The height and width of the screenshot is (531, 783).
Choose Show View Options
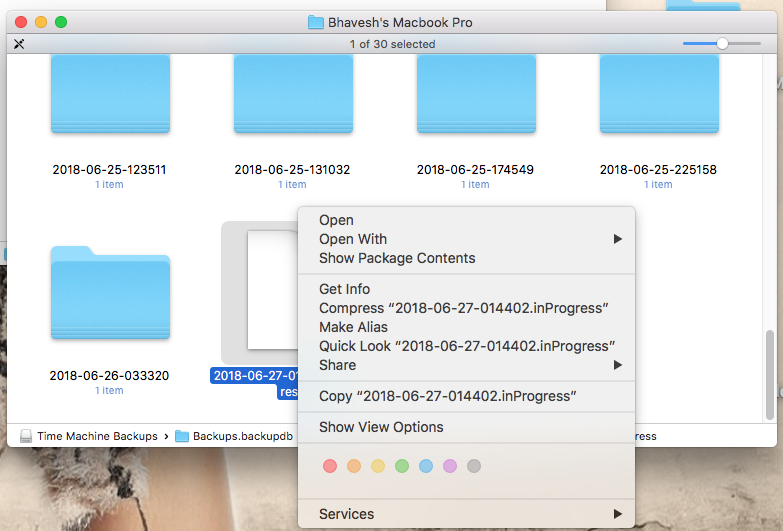pyautogui.click(x=466, y=427)
